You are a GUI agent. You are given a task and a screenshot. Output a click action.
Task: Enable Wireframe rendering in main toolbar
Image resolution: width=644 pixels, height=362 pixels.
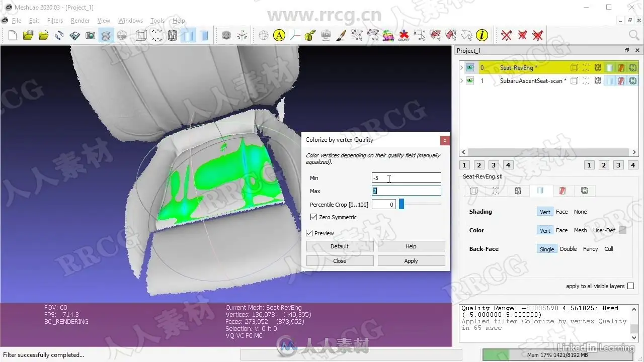173,35
